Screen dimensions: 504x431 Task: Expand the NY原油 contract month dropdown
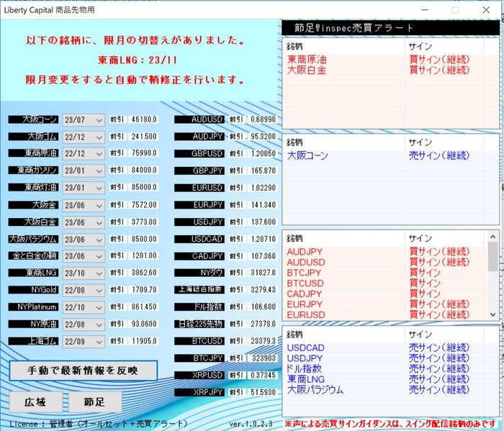point(84,325)
